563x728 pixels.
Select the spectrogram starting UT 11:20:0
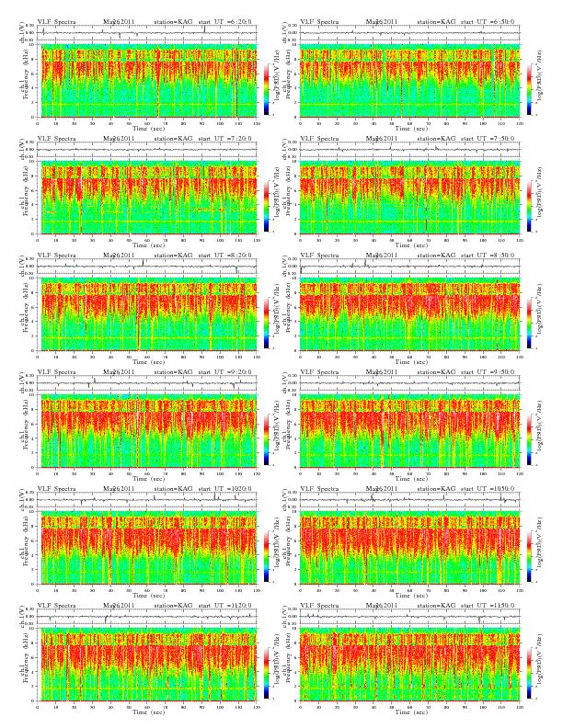click(149, 665)
